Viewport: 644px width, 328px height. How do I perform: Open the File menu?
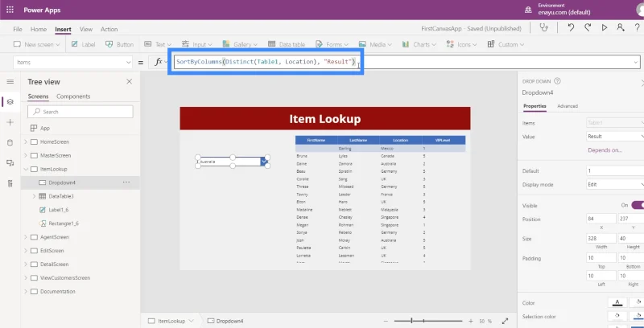(17, 29)
